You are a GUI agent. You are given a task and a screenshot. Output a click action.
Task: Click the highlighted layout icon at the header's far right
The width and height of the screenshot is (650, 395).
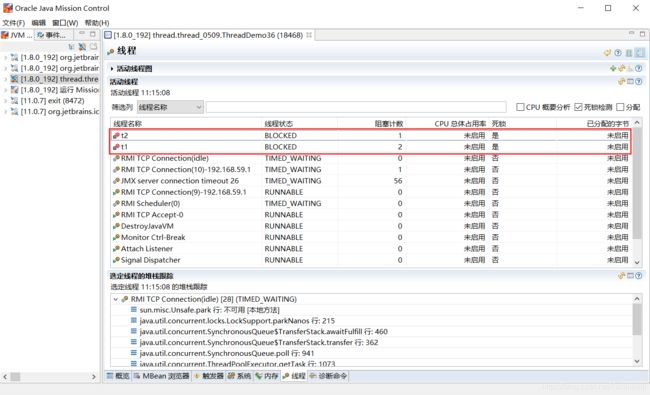640,53
